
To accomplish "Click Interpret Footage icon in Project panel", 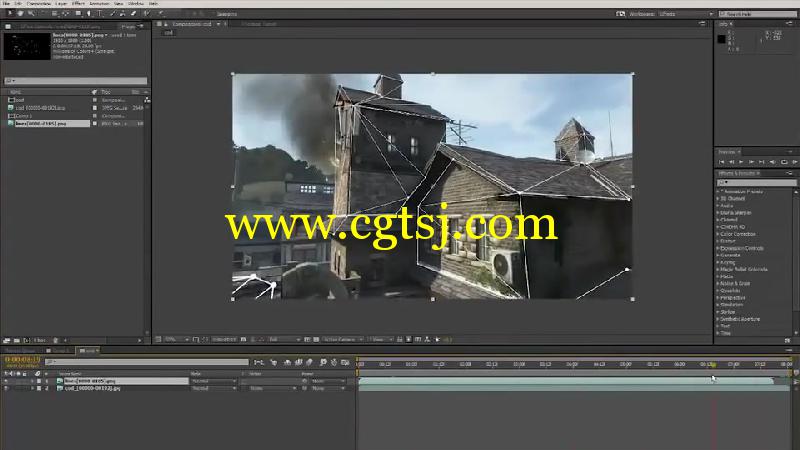I will coord(6,340).
